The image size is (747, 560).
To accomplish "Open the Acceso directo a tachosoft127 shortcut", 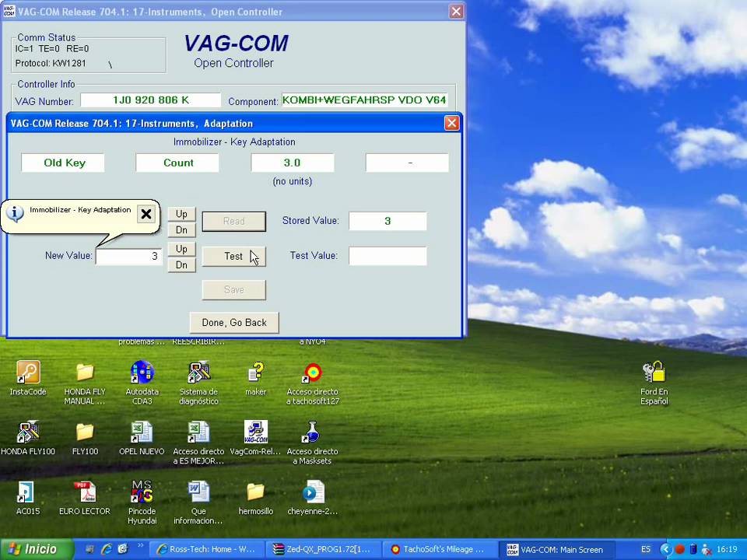I will click(313, 383).
